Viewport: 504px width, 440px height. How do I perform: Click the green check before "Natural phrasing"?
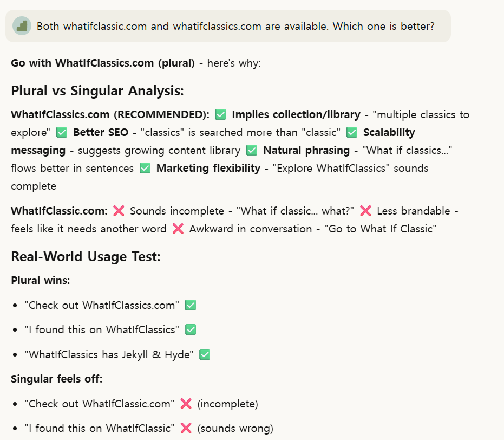pyautogui.click(x=252, y=150)
